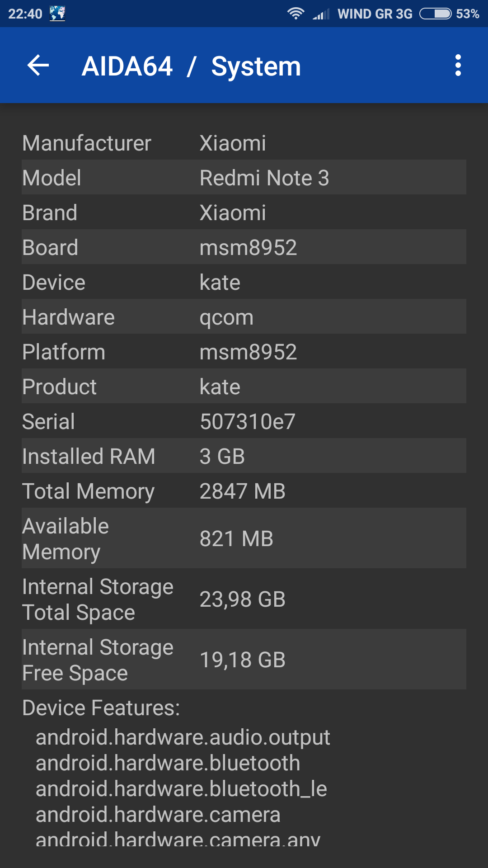
Task: Tap the android.hardware.audio.output feature entry
Action: point(183,737)
